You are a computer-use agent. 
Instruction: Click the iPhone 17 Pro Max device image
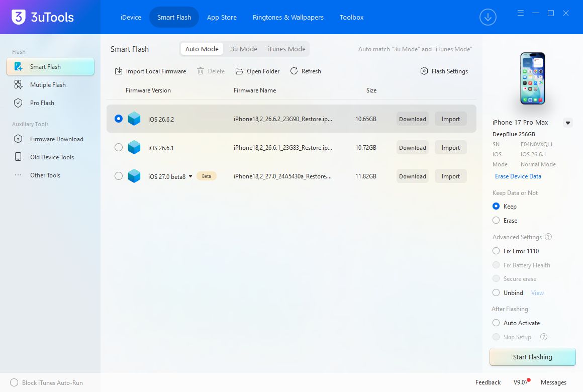click(532, 78)
